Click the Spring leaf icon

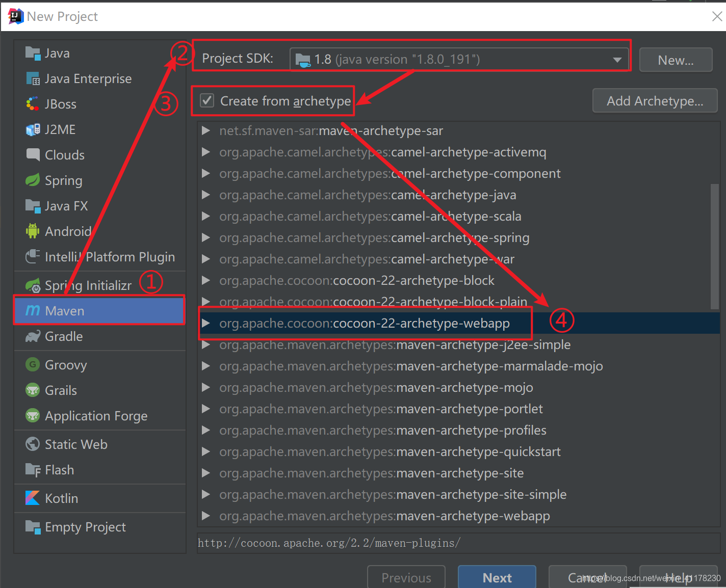(x=33, y=180)
